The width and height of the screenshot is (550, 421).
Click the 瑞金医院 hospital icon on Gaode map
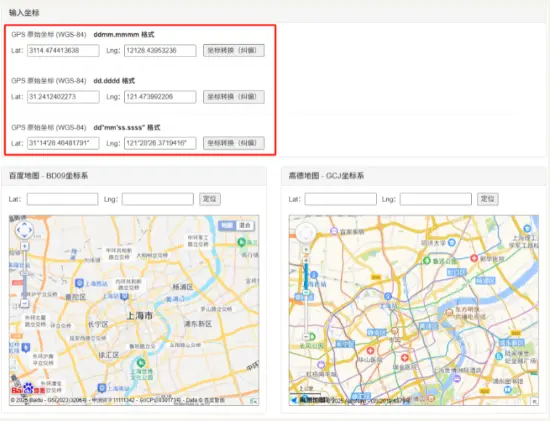[404, 357]
